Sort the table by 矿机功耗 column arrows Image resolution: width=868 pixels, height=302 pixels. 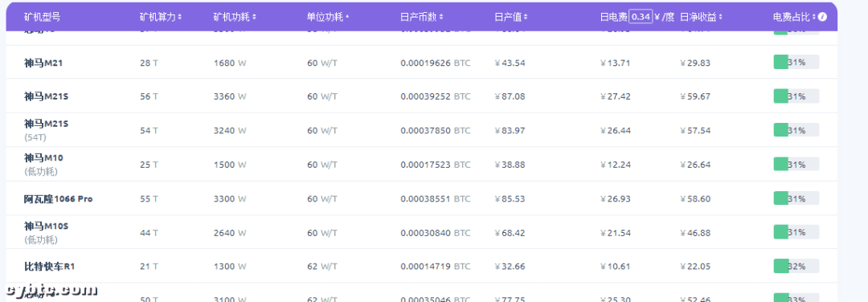click(x=254, y=17)
